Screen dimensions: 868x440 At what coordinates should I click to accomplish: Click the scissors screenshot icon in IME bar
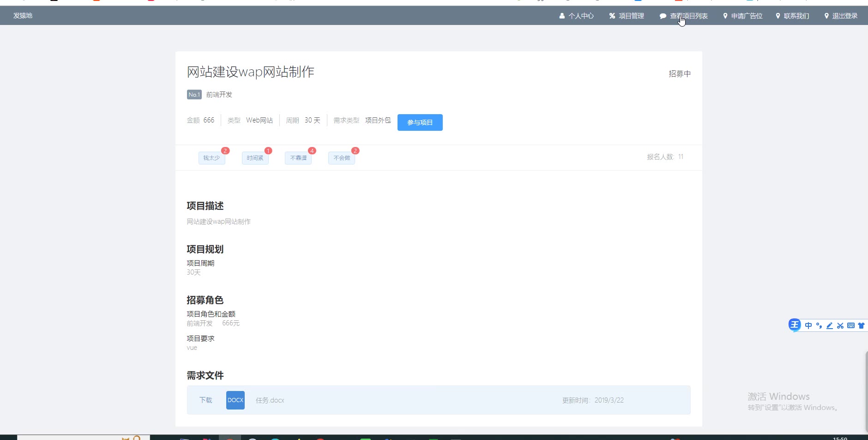click(840, 325)
